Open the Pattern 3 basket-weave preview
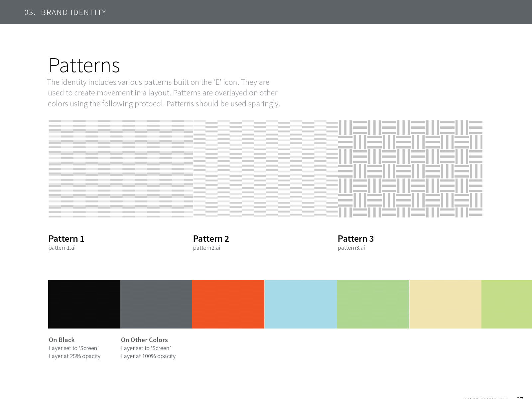Screen dimensions: 532x399 pyautogui.click(x=410, y=169)
